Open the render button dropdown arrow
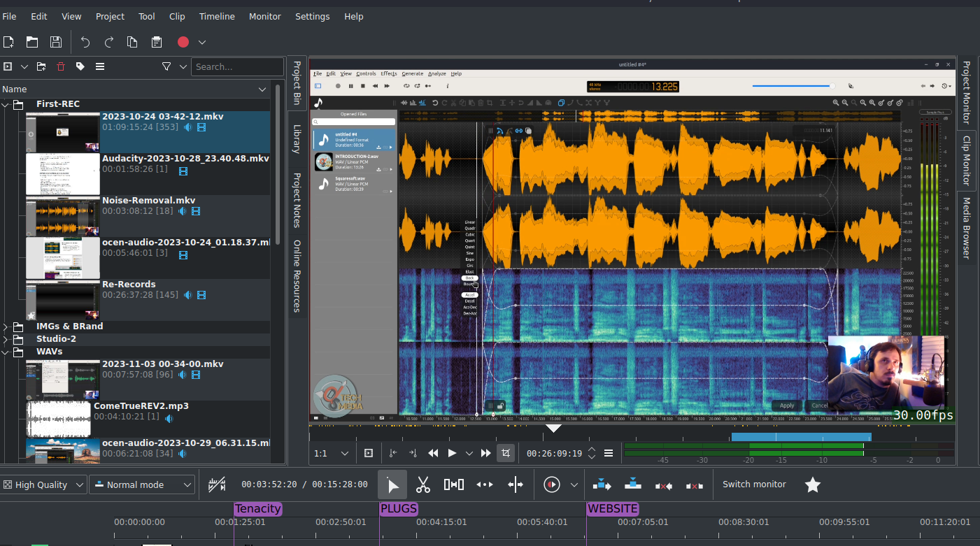980x546 pixels. pos(202,43)
